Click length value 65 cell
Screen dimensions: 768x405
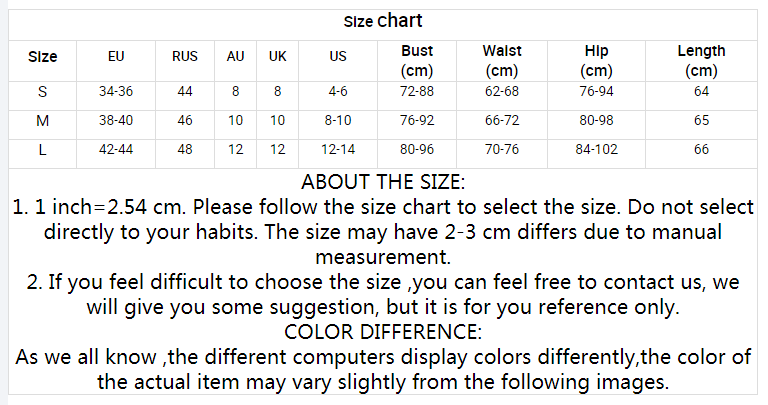click(x=701, y=120)
